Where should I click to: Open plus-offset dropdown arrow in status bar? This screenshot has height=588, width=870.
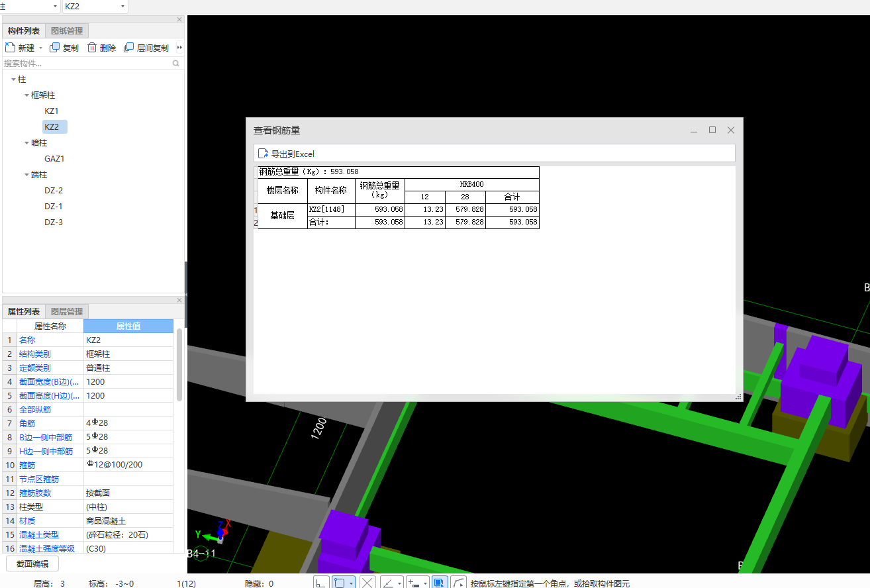(x=425, y=583)
